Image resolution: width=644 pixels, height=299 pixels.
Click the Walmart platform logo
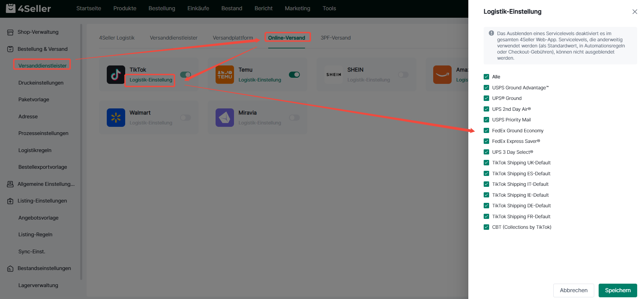[x=116, y=118]
